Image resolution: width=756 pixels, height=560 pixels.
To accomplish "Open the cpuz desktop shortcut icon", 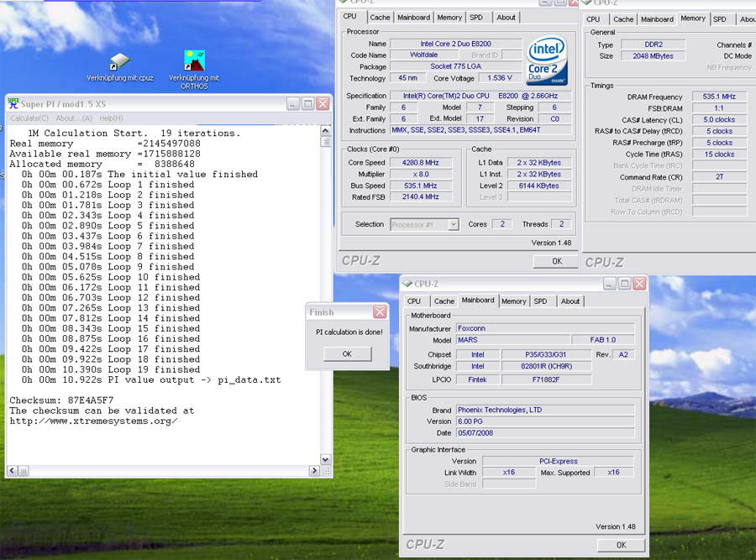I will point(119,62).
